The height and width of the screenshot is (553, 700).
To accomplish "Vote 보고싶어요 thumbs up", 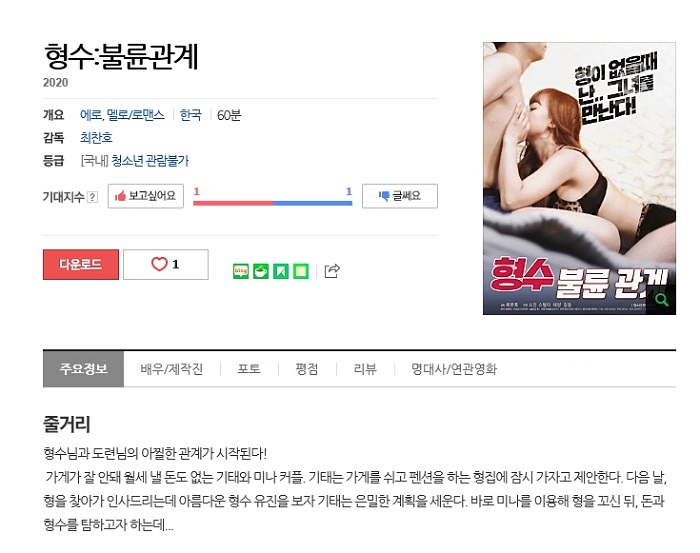I will [146, 196].
